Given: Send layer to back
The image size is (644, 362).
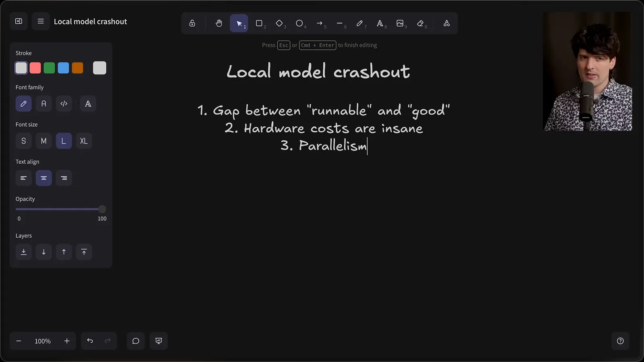Looking at the screenshot, I should click(x=24, y=252).
